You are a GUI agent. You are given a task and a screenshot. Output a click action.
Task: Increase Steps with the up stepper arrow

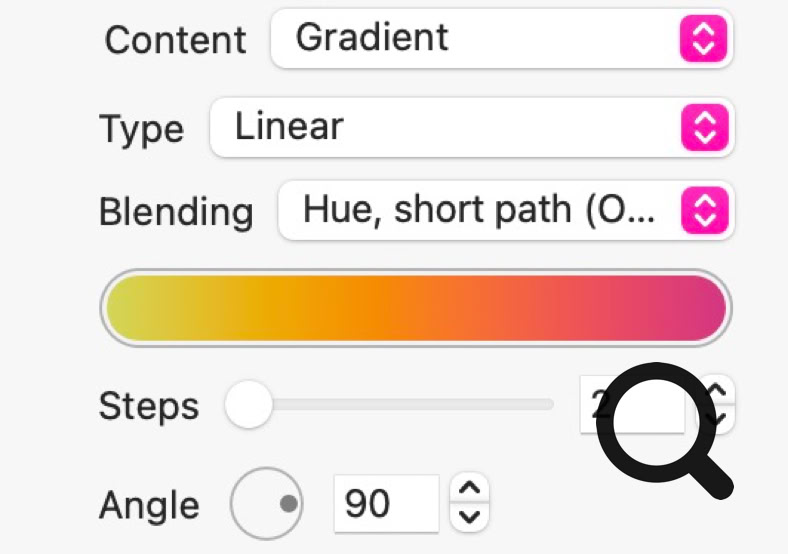coord(717,389)
